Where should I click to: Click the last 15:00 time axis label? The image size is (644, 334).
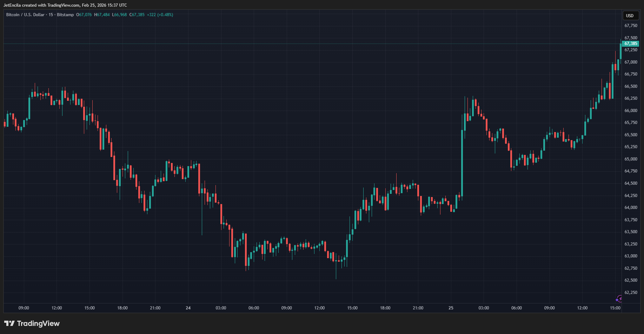pyautogui.click(x=615, y=308)
